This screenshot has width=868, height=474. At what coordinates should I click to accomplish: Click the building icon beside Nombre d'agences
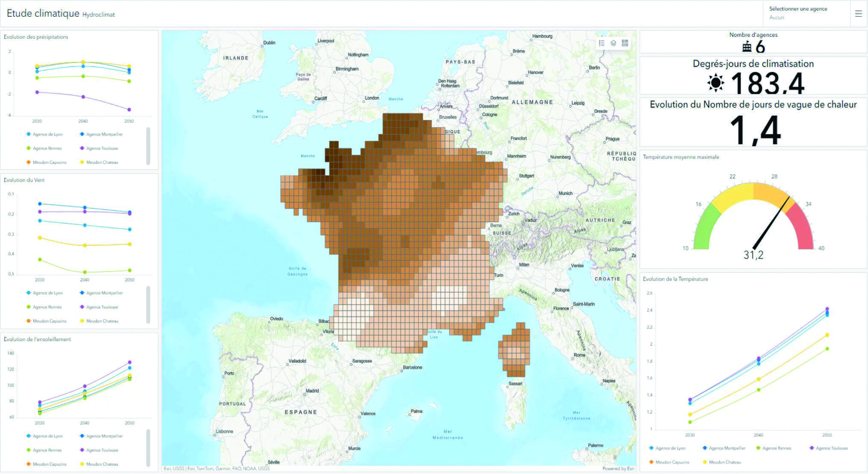point(747,47)
